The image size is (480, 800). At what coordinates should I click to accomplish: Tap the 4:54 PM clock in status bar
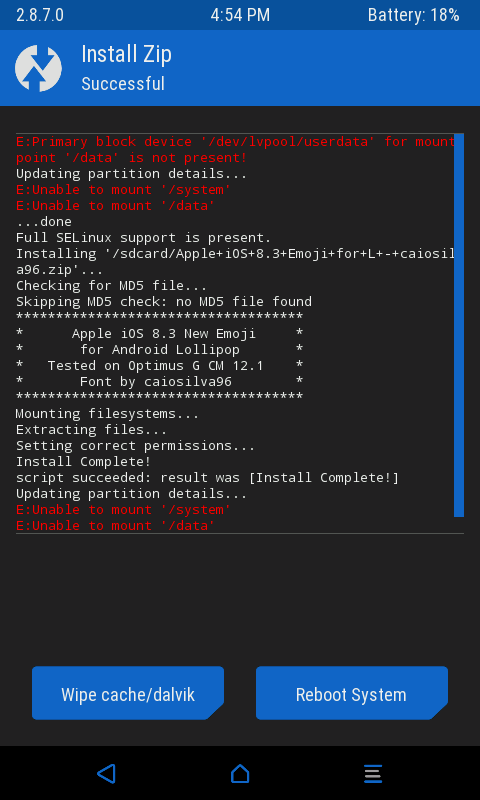pyautogui.click(x=240, y=15)
